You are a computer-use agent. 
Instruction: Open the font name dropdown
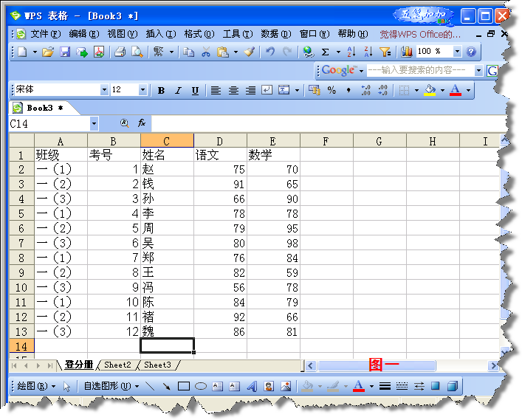pos(104,89)
